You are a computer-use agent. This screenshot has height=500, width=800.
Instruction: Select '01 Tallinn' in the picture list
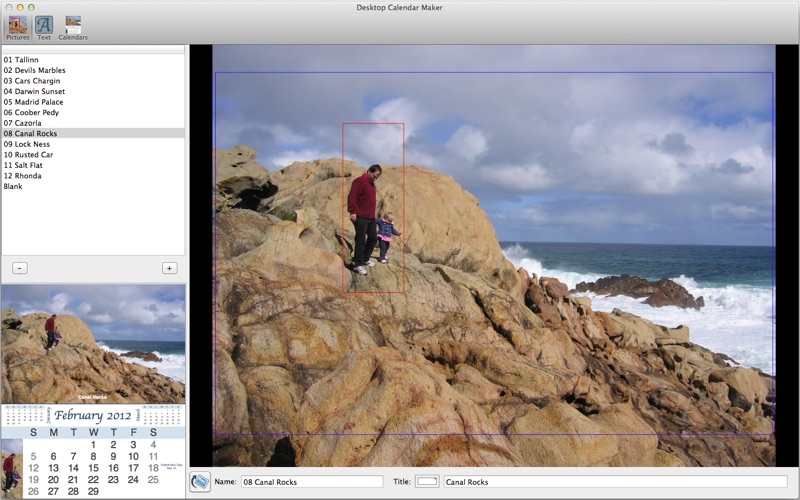93,60
